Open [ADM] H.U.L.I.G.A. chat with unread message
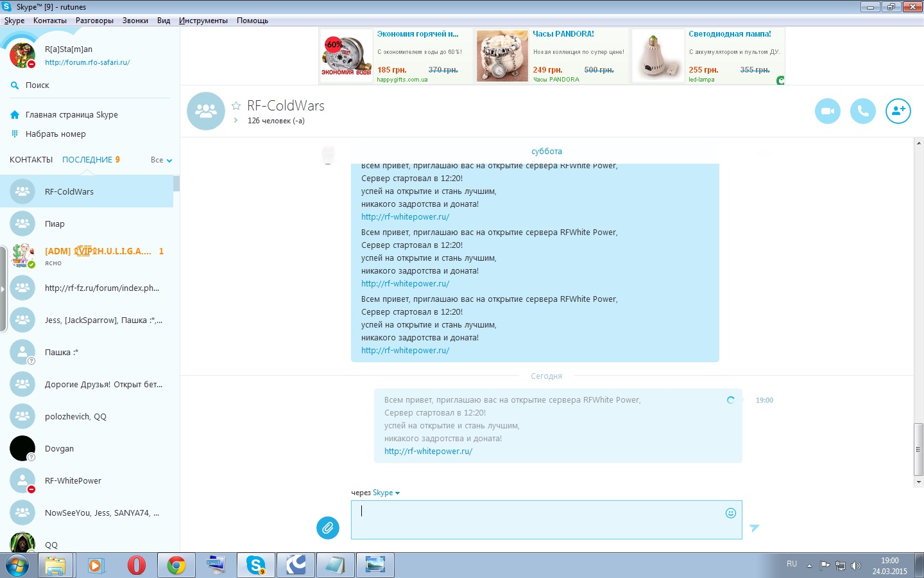The height and width of the screenshot is (578, 924). coord(87,256)
